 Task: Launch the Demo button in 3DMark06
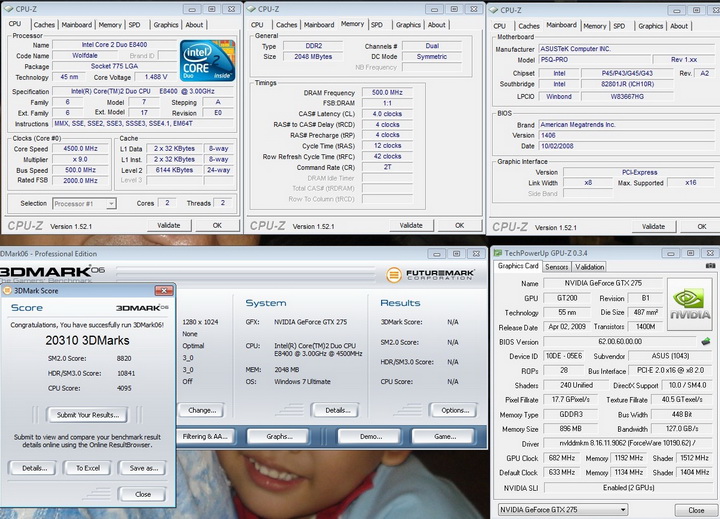(x=370, y=437)
